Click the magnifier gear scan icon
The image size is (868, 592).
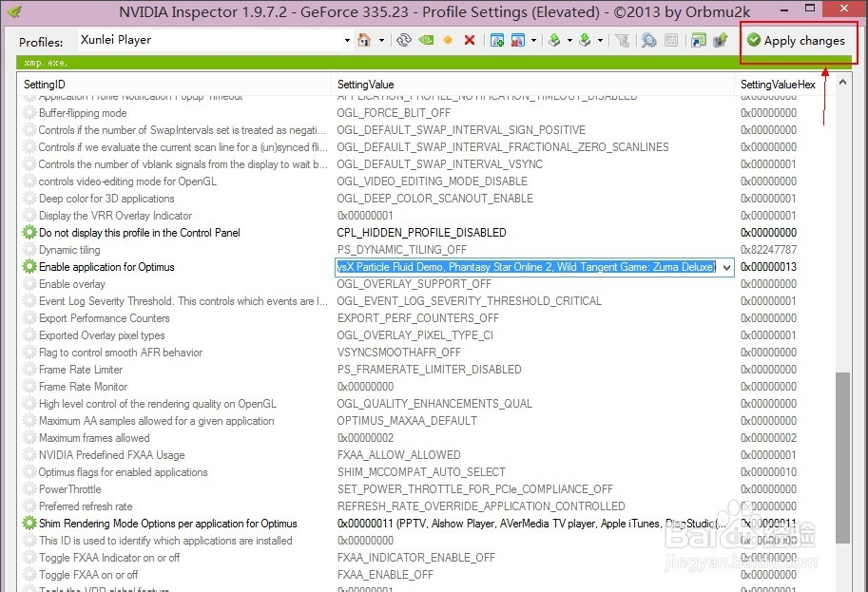tap(648, 40)
